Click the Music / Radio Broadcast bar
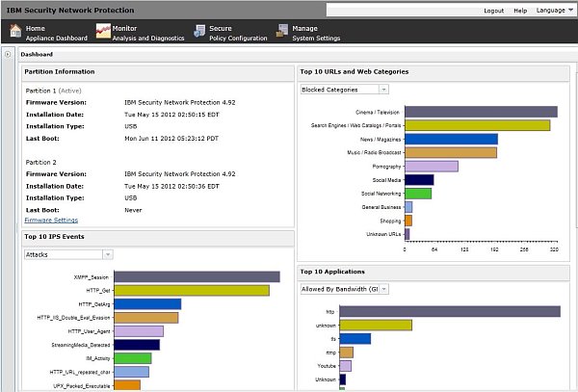This screenshot has height=392, width=578. [451, 152]
